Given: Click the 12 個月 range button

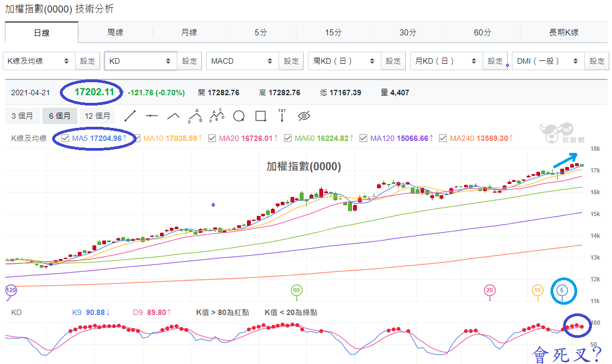Looking at the screenshot, I should [x=97, y=116].
